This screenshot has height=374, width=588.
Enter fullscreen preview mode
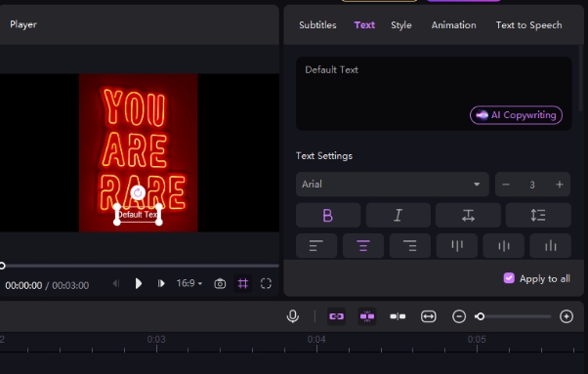pyautogui.click(x=266, y=284)
